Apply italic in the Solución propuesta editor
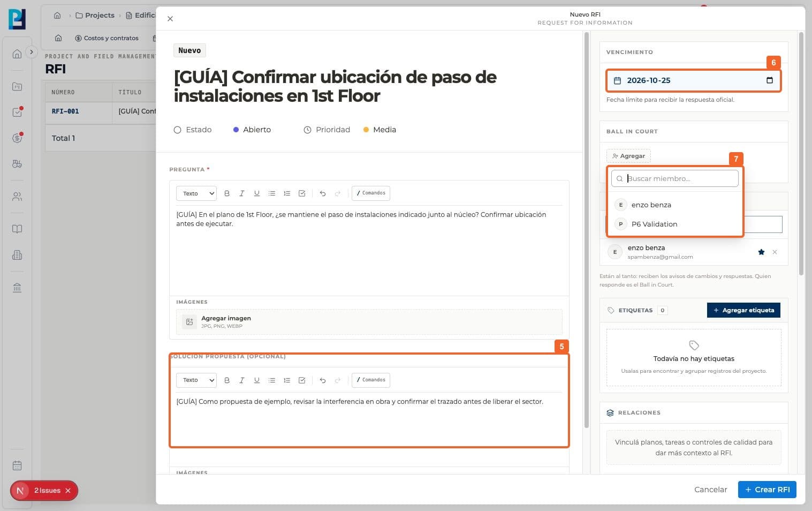This screenshot has height=511, width=812. [242, 380]
